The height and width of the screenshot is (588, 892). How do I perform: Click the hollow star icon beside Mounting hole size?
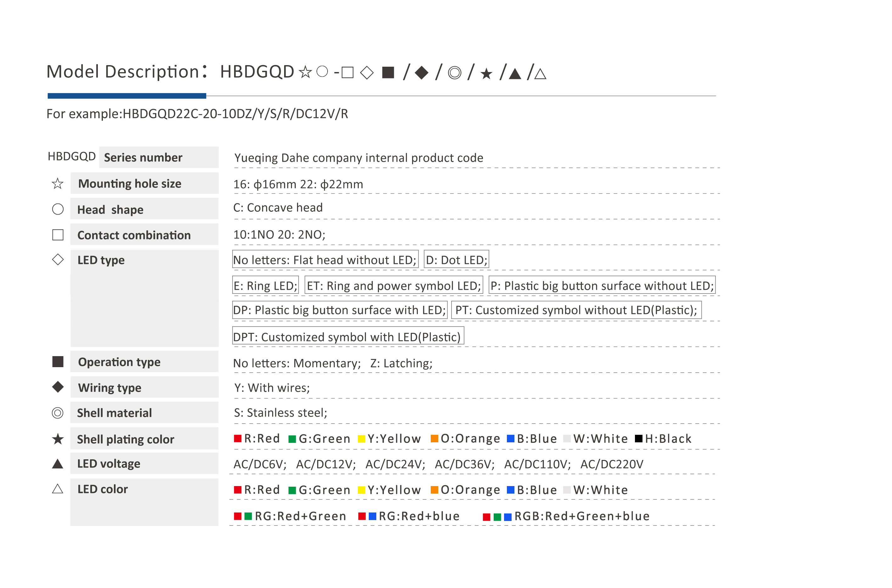[x=57, y=184]
